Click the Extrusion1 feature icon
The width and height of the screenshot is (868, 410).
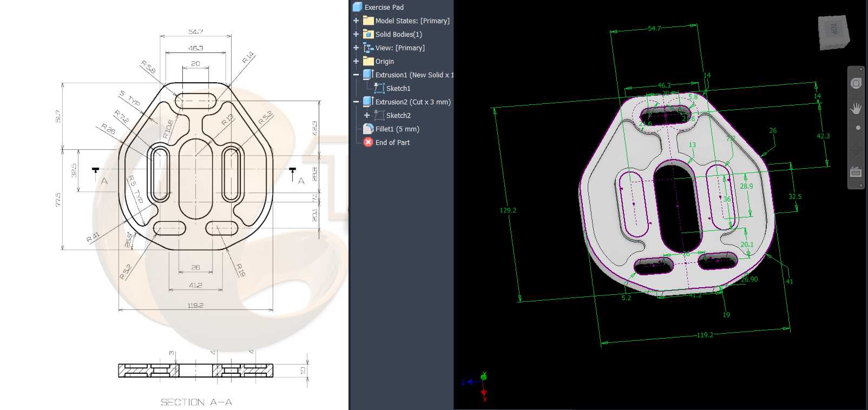(369, 75)
